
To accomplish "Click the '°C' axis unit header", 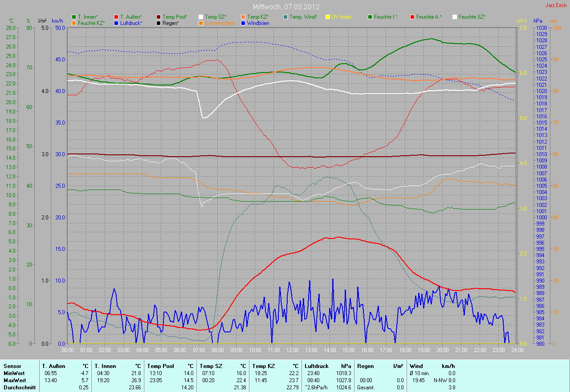I will click(11, 21).
